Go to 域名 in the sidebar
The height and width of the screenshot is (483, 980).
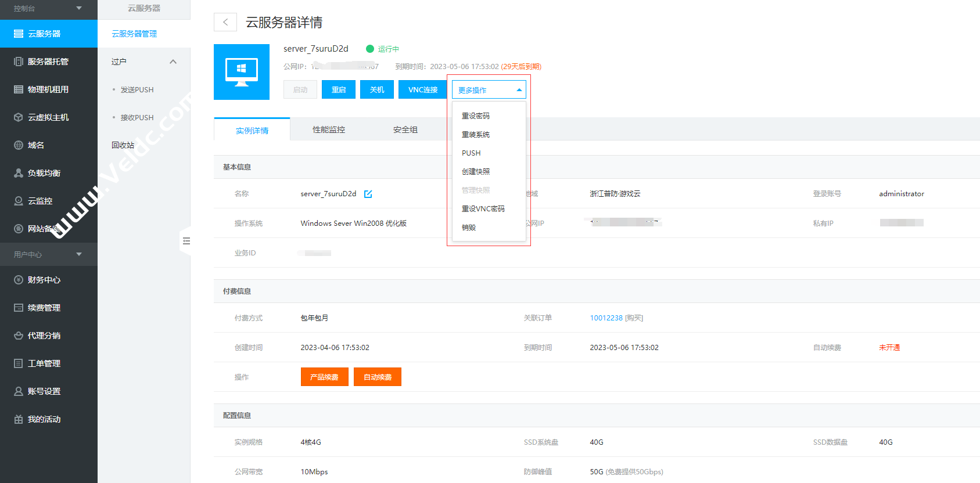36,145
